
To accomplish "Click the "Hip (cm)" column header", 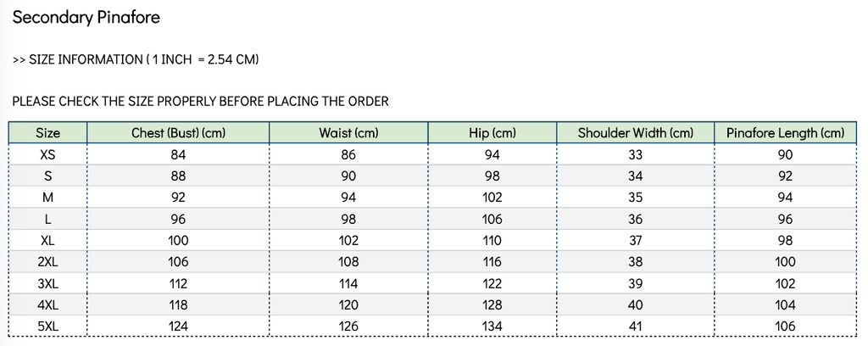I will pos(492,133).
